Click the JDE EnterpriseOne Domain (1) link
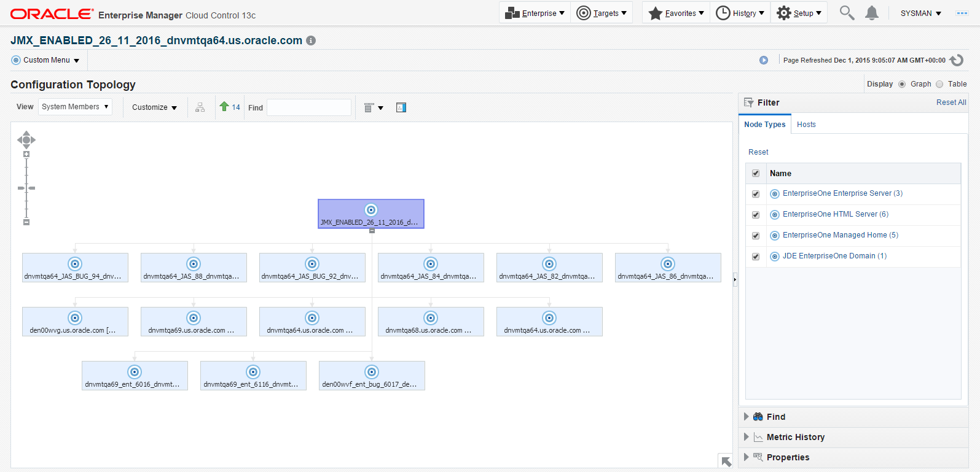The height and width of the screenshot is (472, 980). coord(834,256)
